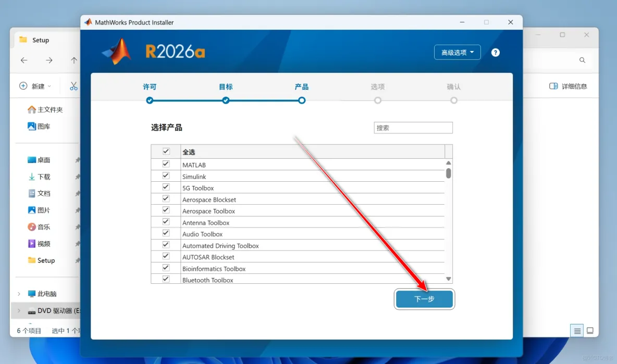Screen dimensions: 617x364
Task: Select DVD 驱动器 in Explorer sidebar
Action: point(54,310)
